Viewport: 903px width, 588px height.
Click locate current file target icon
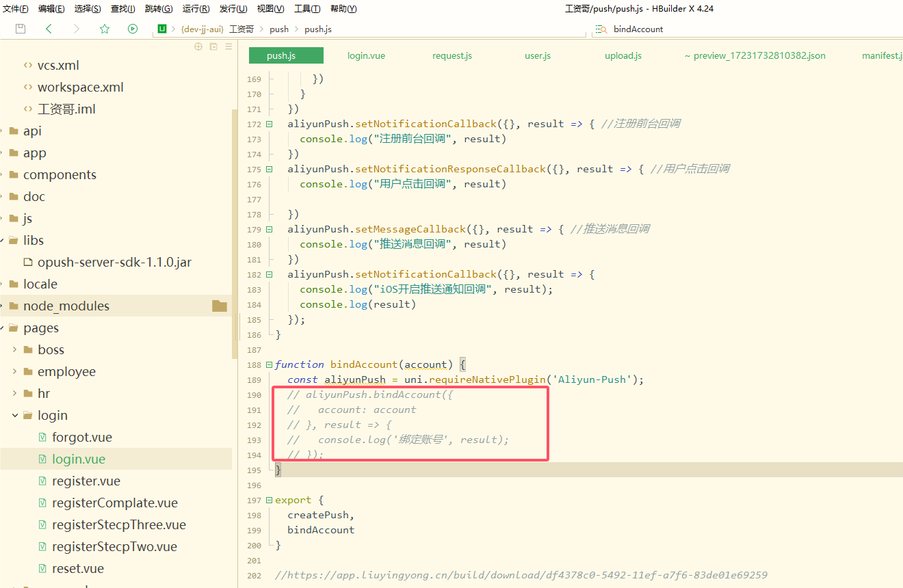[198, 46]
